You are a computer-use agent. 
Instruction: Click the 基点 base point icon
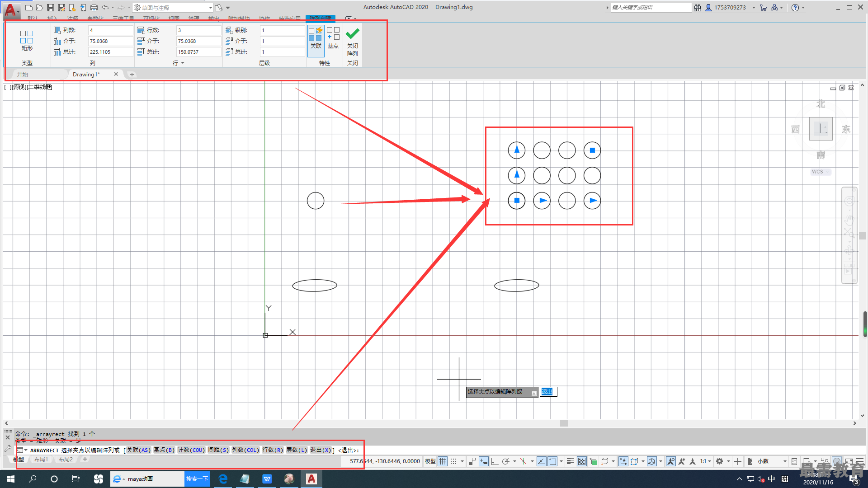tap(333, 38)
